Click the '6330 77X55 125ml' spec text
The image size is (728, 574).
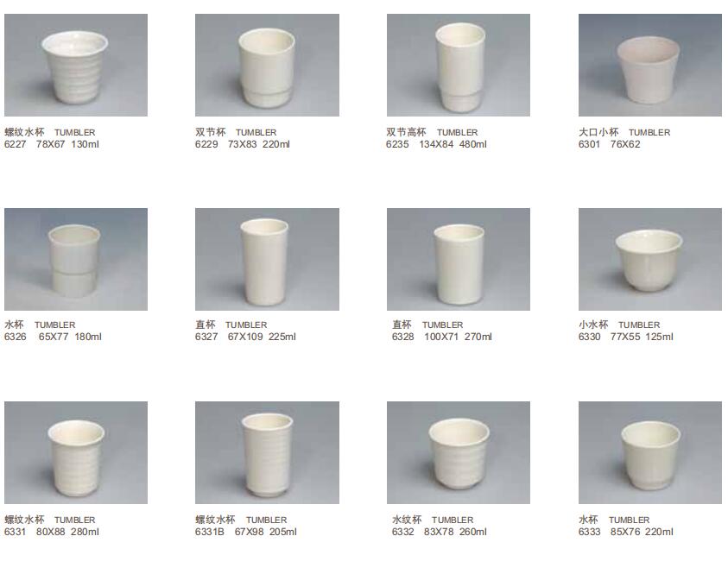pyautogui.click(x=625, y=337)
